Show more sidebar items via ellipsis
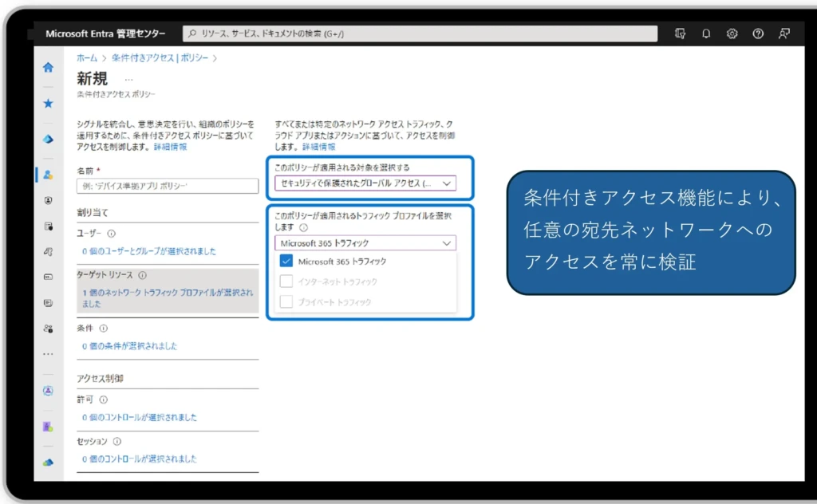Screen dimensions: 817x504 pos(48,354)
